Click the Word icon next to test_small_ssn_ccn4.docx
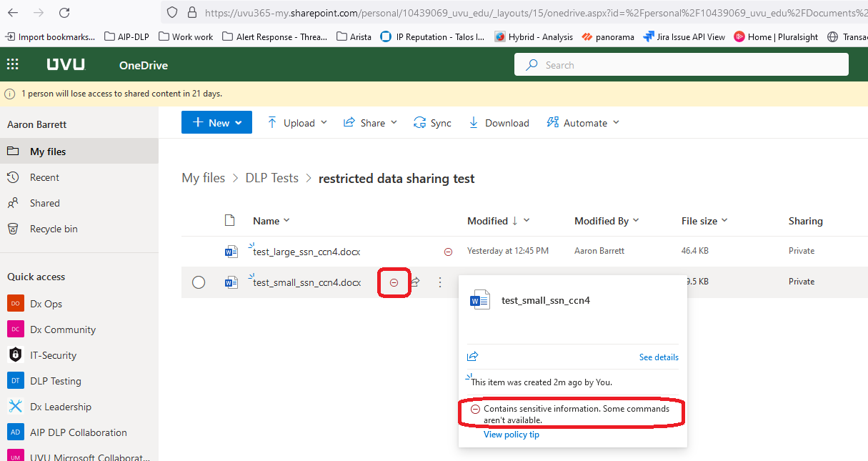This screenshot has height=461, width=868. coord(230,282)
